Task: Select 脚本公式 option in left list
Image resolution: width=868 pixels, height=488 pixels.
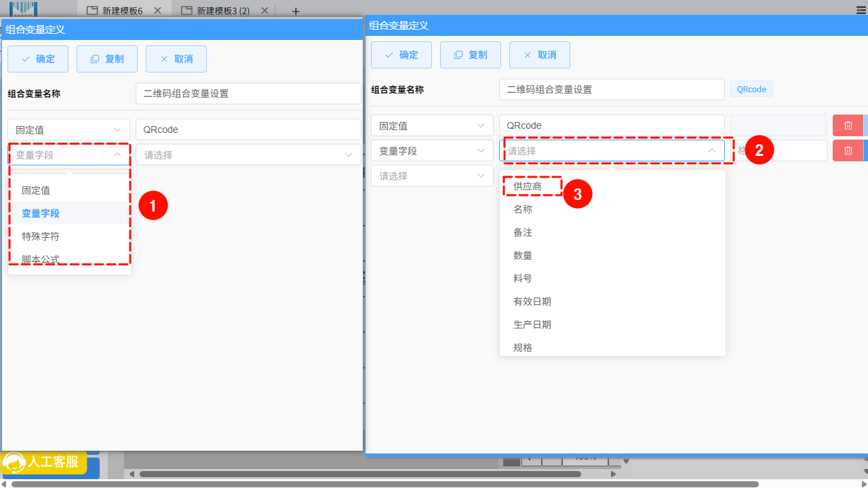Action: (69, 260)
